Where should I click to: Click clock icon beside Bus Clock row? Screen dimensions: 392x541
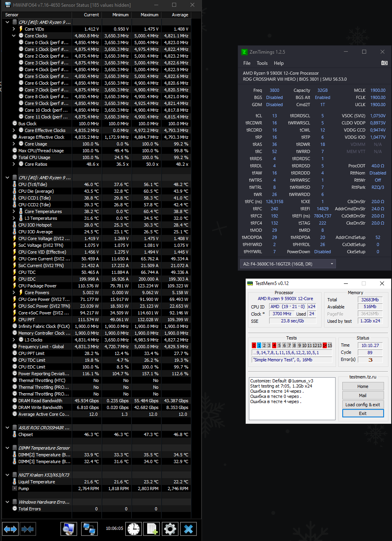pos(15,124)
